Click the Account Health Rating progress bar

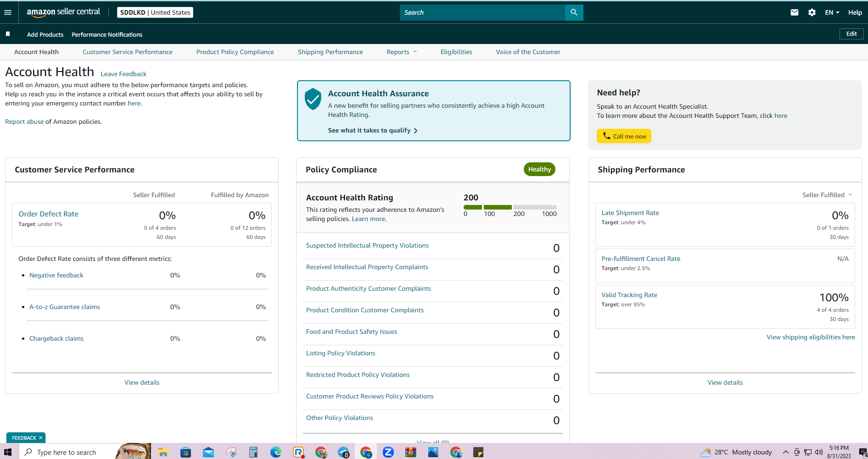[510, 207]
